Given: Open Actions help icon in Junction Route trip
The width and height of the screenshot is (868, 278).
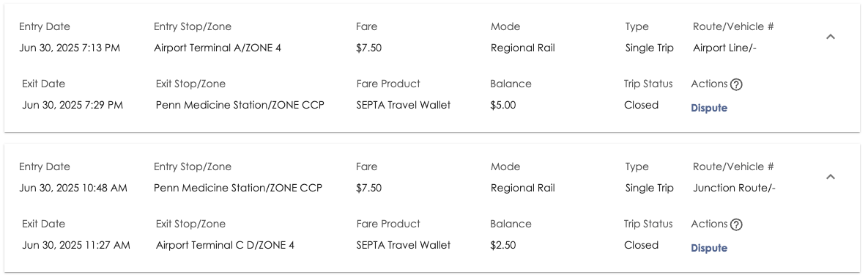Looking at the screenshot, I should (x=735, y=224).
